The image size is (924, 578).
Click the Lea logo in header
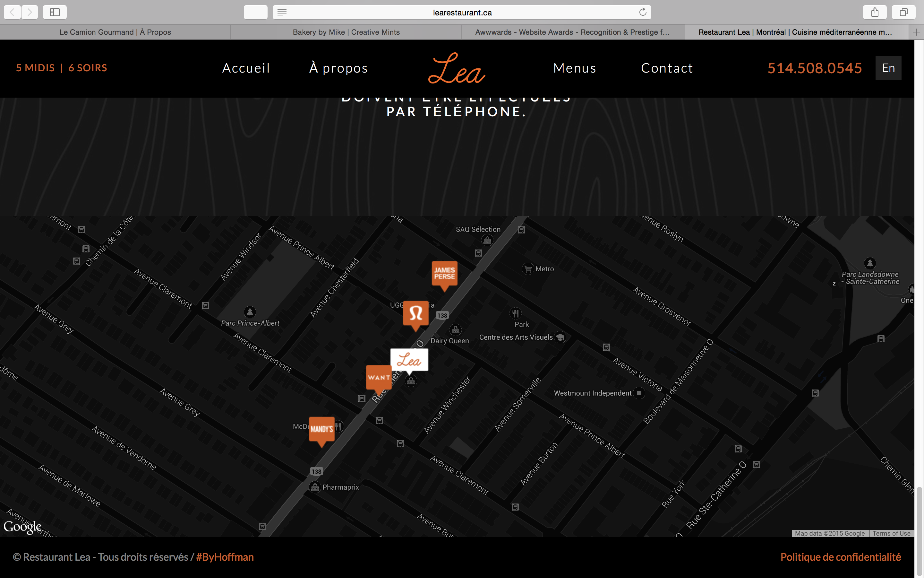coord(457,68)
